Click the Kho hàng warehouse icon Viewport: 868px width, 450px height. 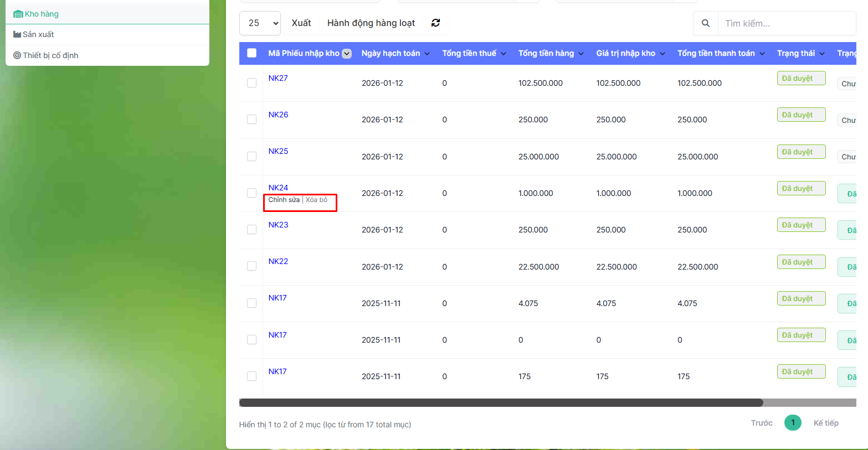point(18,14)
